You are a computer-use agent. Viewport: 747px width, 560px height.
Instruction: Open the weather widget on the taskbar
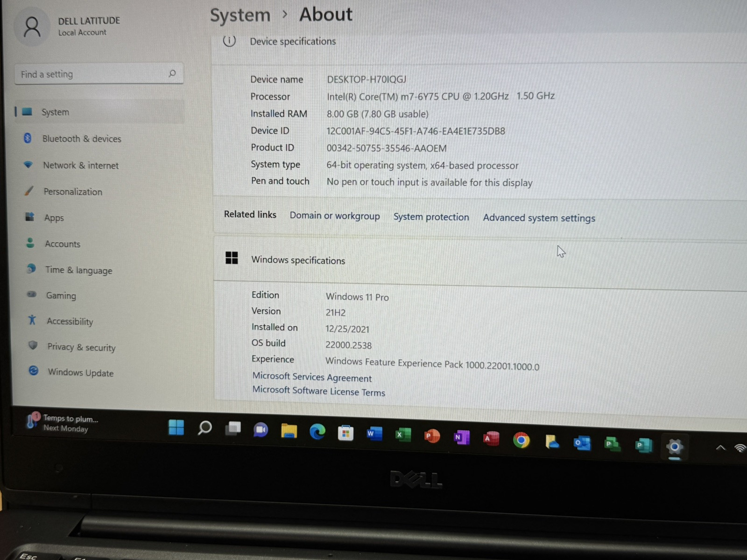[63, 423]
